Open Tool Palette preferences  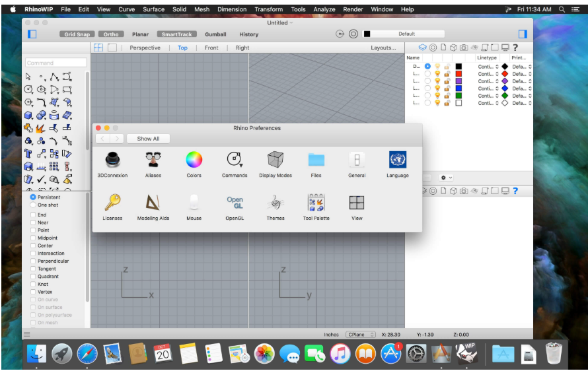316,207
